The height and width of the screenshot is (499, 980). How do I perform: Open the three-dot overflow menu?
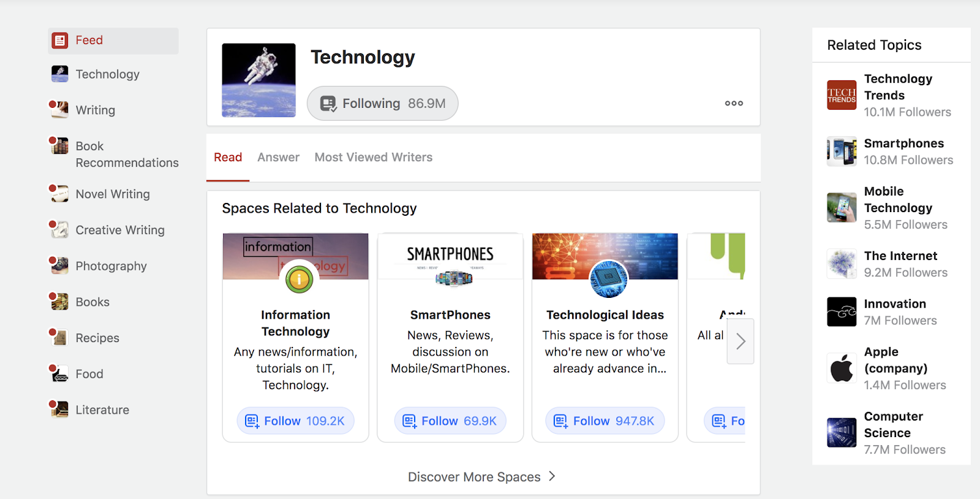pyautogui.click(x=733, y=103)
